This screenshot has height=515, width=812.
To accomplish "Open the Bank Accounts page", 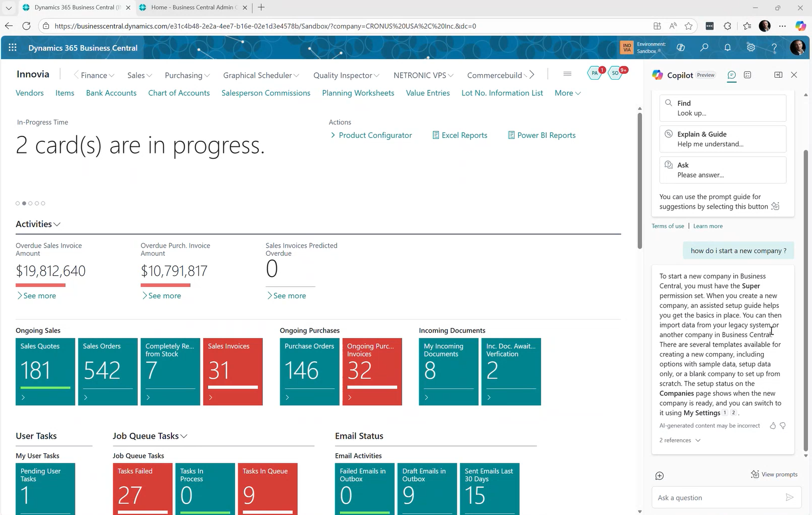I will pyautogui.click(x=111, y=93).
